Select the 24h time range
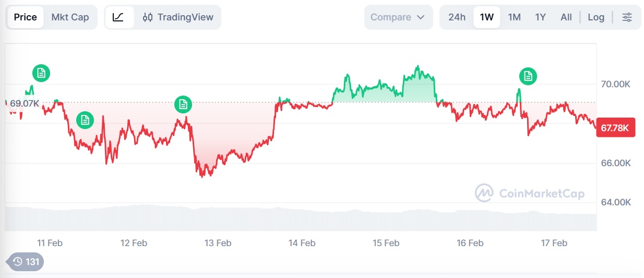 tap(457, 17)
